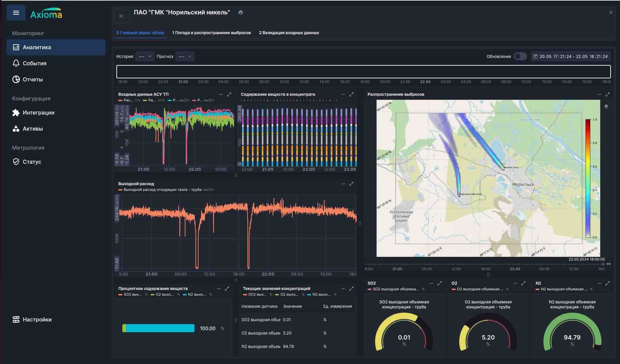Expand the Выходной расход chart fullscreen
This screenshot has width=620, height=364.
(351, 184)
